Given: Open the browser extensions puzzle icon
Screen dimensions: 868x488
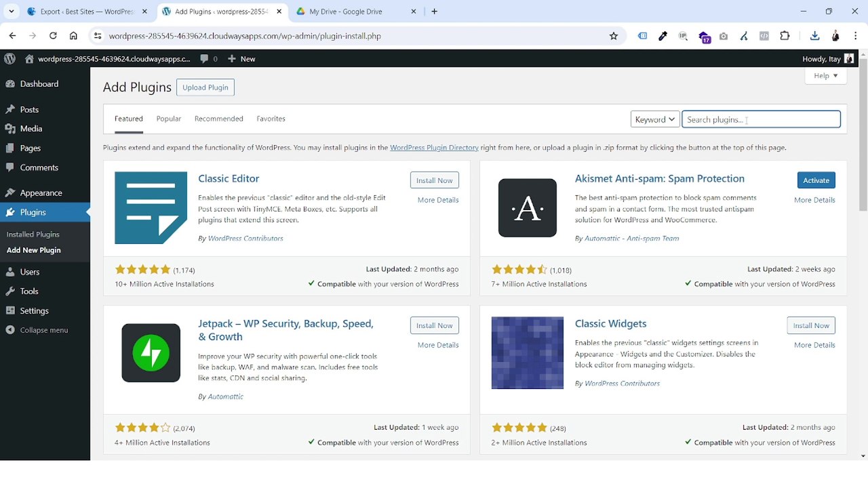Looking at the screenshot, I should click(x=785, y=36).
